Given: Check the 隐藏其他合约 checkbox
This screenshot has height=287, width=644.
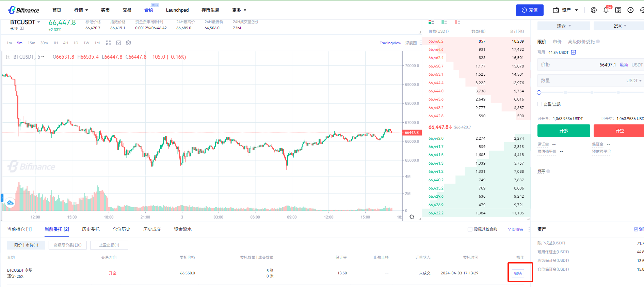Looking at the screenshot, I should [470, 229].
